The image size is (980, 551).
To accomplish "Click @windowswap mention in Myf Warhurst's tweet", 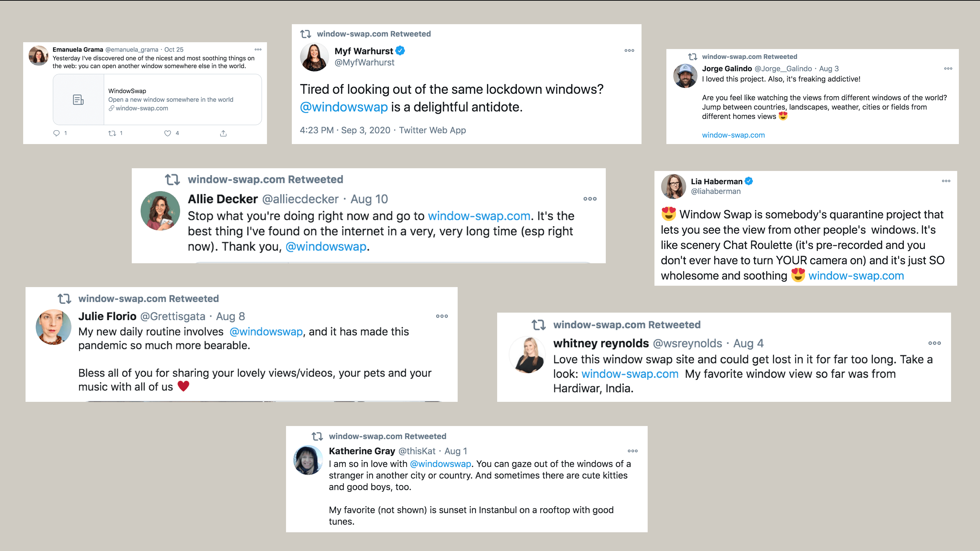I will [x=344, y=107].
